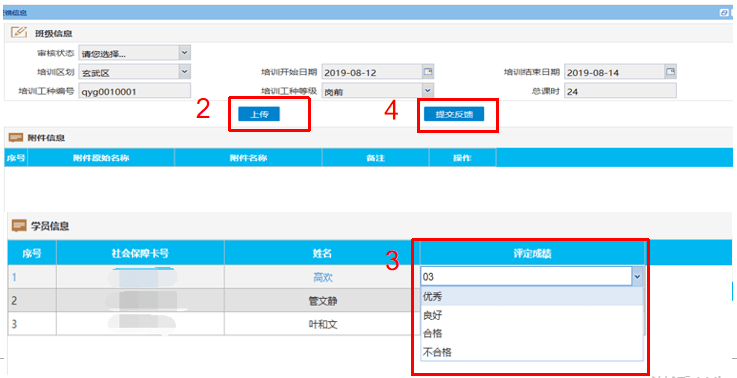Open the calendar icon for 培训开始日期

[x=428, y=72]
